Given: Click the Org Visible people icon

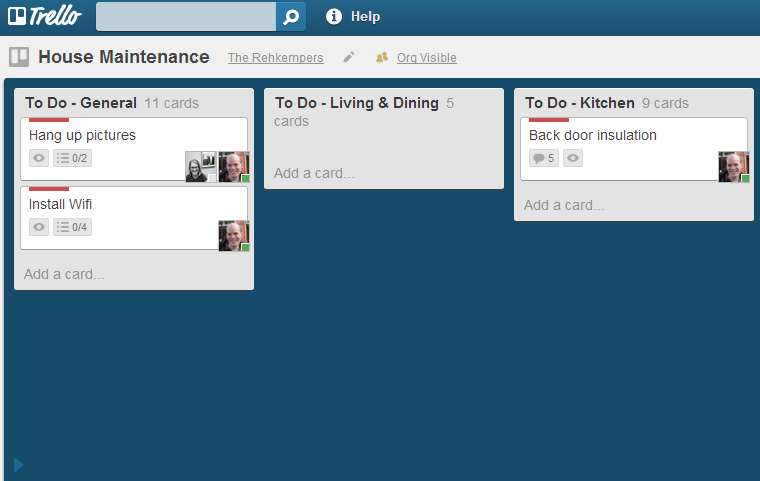Looking at the screenshot, I should tap(382, 57).
